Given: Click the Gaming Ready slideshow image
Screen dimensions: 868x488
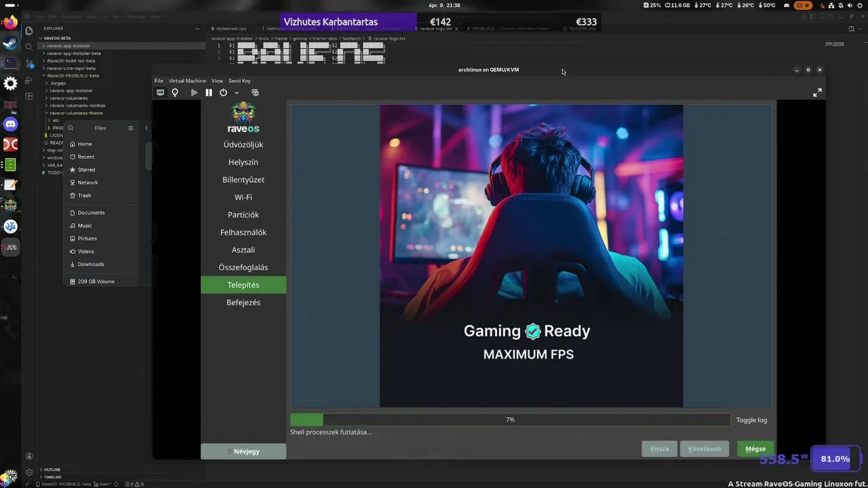Looking at the screenshot, I should click(x=531, y=256).
